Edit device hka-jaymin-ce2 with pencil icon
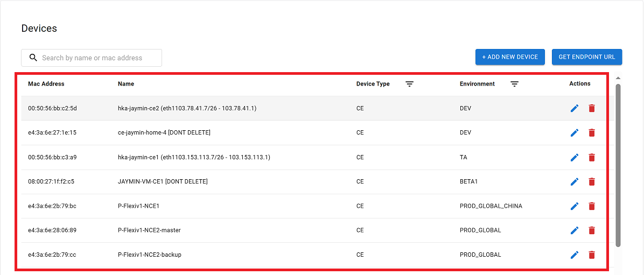The width and height of the screenshot is (644, 275). (x=575, y=109)
